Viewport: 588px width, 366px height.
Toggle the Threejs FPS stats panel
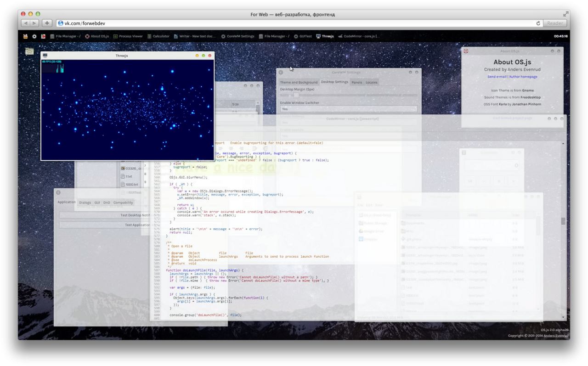[53, 67]
